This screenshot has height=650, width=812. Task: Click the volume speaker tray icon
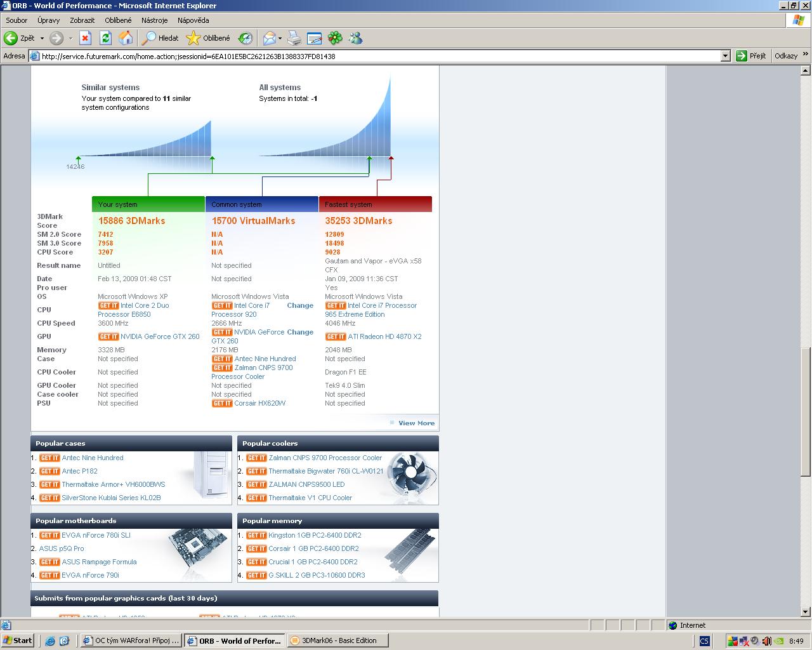click(x=766, y=641)
